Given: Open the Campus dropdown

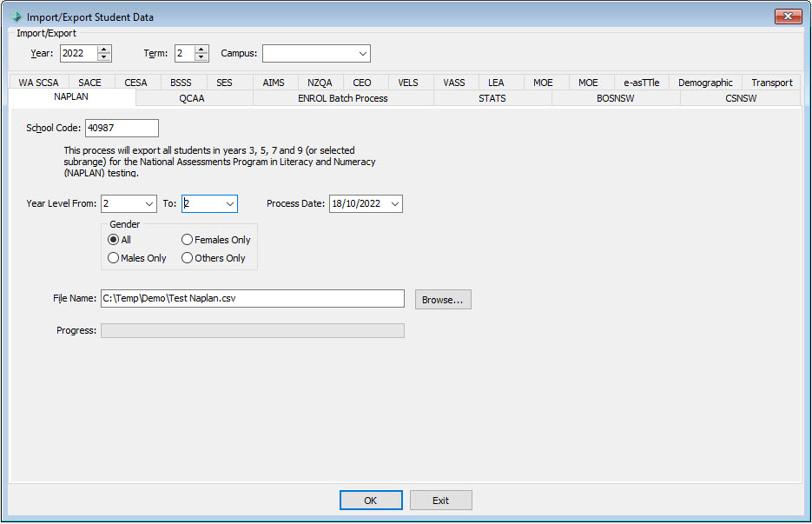Looking at the screenshot, I should [362, 53].
